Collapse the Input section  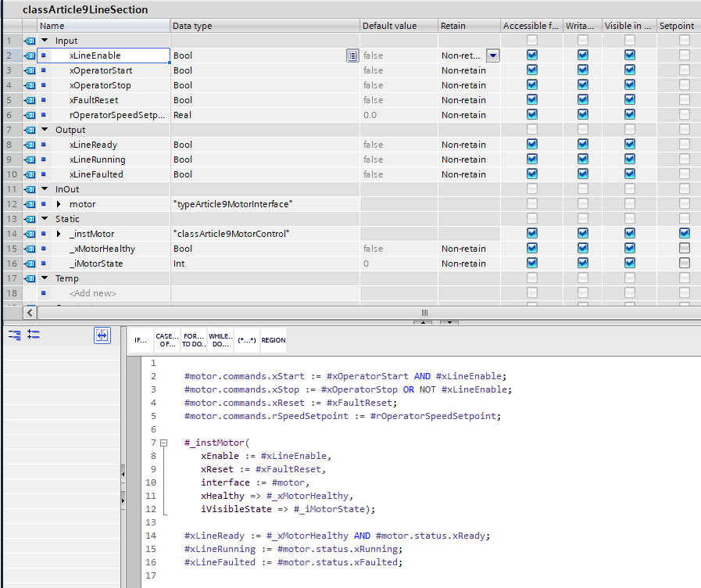coord(45,40)
